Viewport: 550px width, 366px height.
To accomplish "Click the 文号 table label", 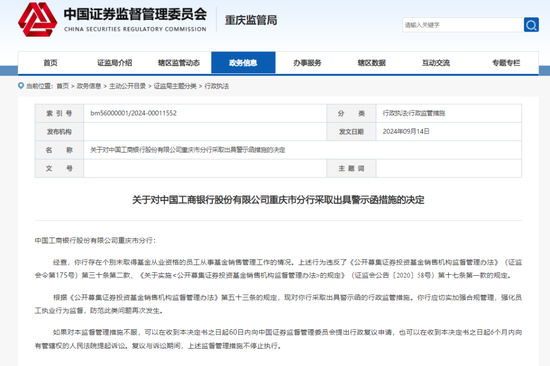I will coord(59,168).
